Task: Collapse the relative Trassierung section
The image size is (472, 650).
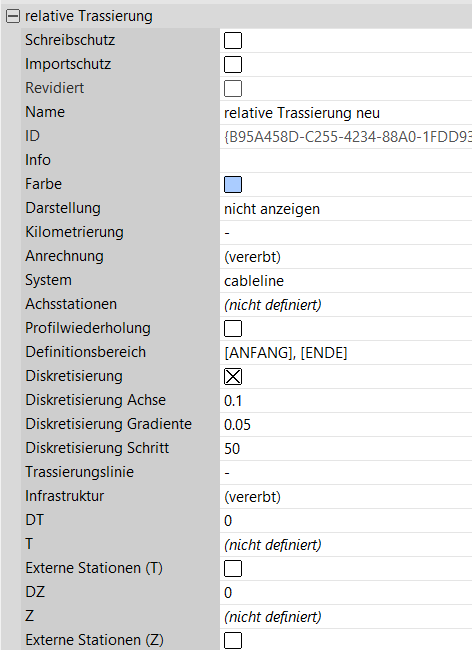Action: [x=13, y=16]
